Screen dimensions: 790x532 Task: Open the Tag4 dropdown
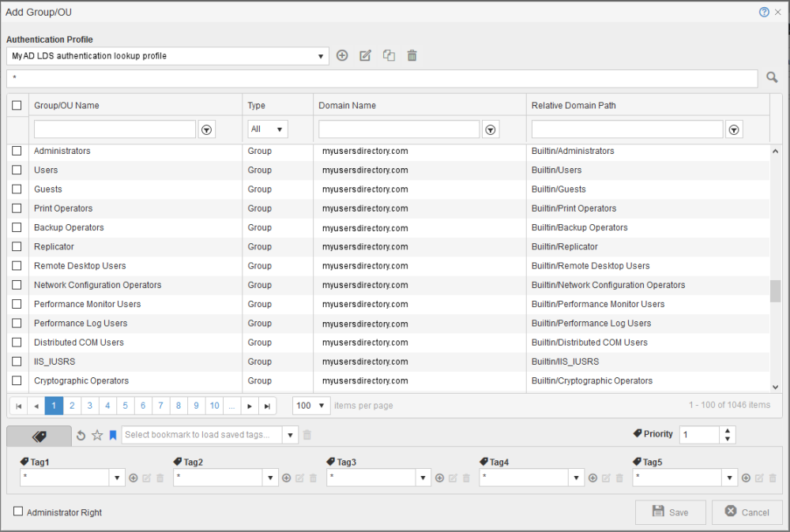[x=577, y=478]
